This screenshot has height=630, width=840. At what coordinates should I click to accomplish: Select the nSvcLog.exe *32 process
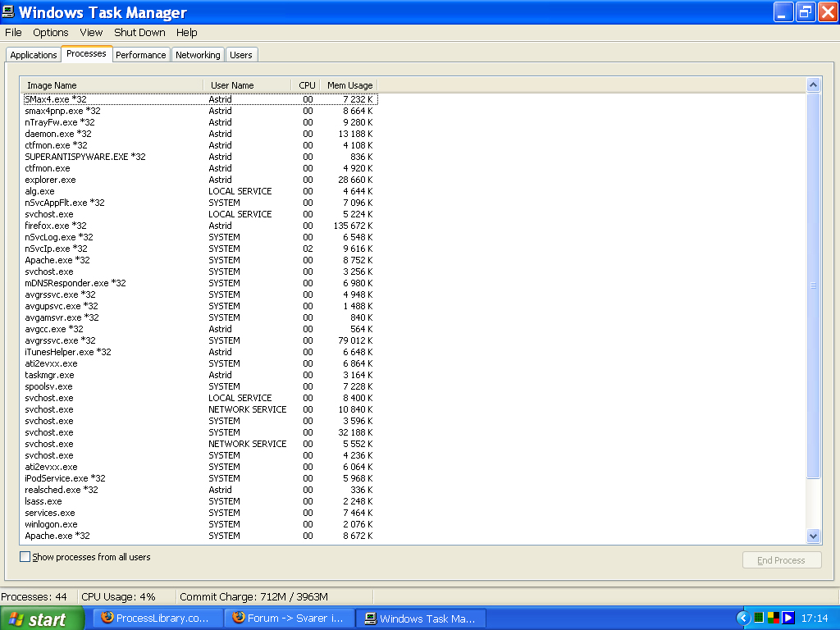tap(200, 237)
